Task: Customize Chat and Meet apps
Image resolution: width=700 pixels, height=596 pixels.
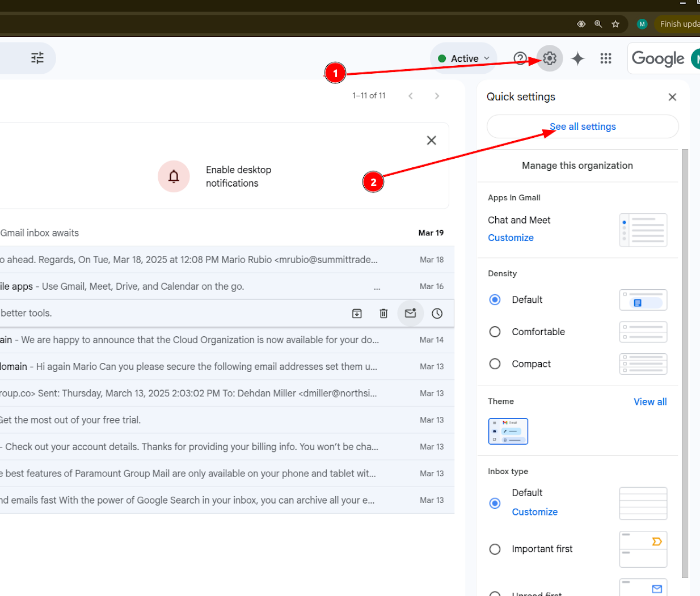Action: pyautogui.click(x=511, y=238)
